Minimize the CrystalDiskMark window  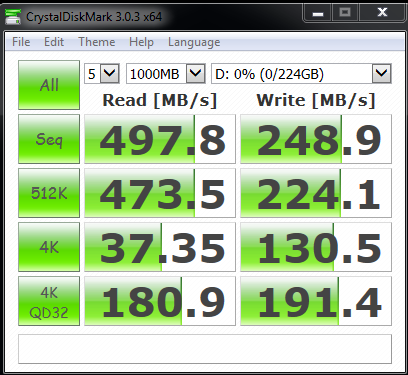318,13
